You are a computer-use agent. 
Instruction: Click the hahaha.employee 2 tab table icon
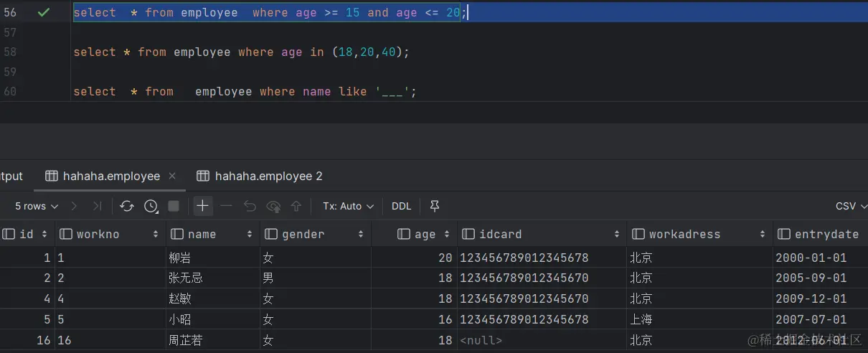tap(203, 176)
